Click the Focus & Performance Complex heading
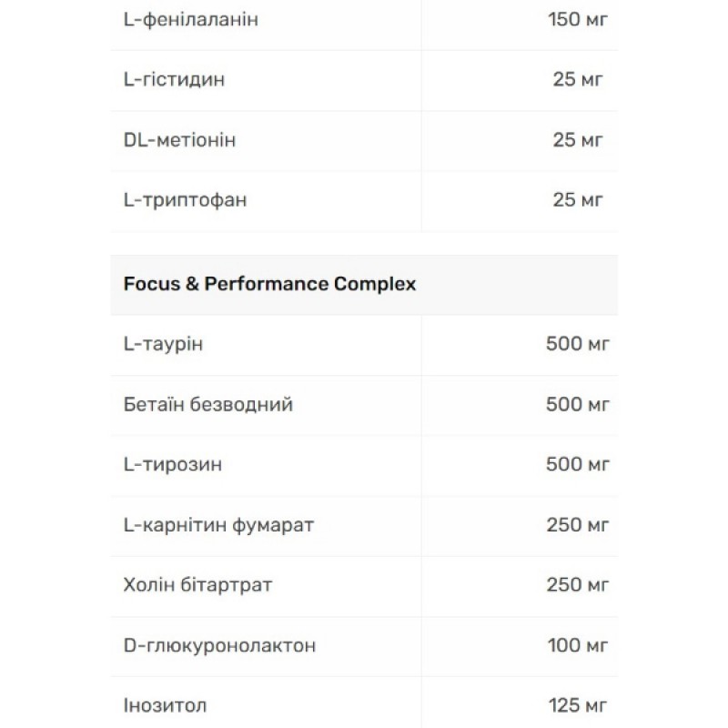728x728 pixels. click(x=269, y=284)
